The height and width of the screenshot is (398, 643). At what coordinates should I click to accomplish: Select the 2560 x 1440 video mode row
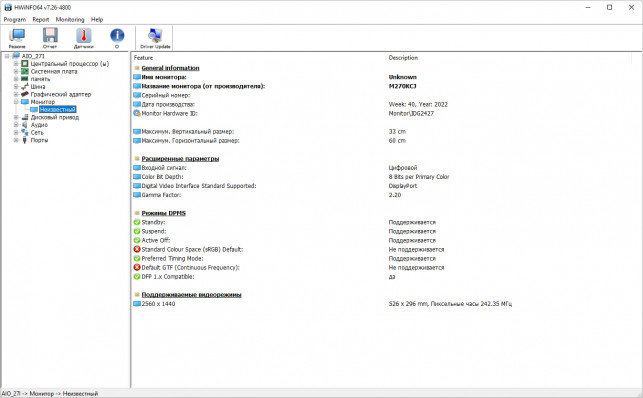(386, 304)
